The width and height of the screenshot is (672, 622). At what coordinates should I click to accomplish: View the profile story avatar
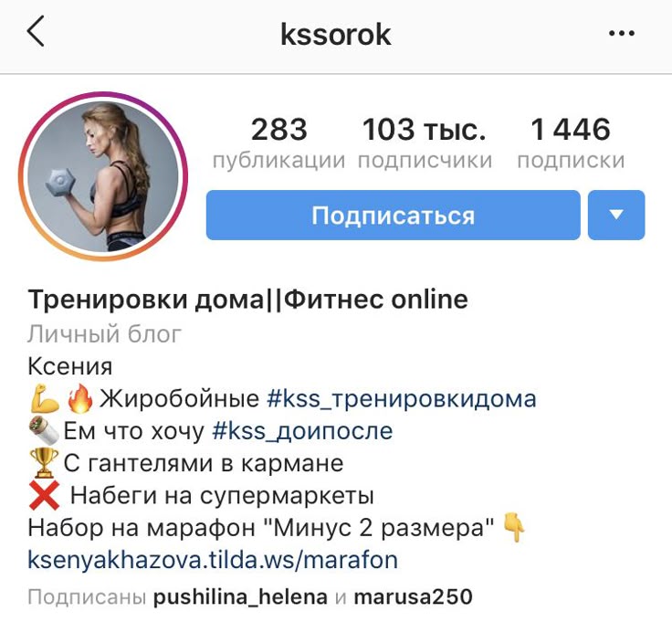click(x=103, y=176)
